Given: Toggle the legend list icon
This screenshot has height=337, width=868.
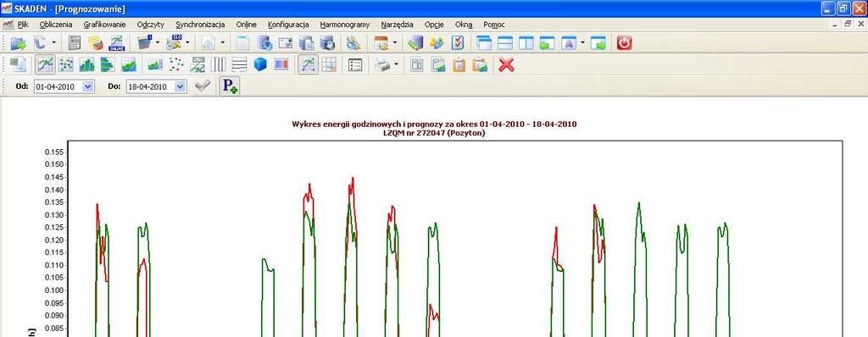Looking at the screenshot, I should pyautogui.click(x=355, y=64).
